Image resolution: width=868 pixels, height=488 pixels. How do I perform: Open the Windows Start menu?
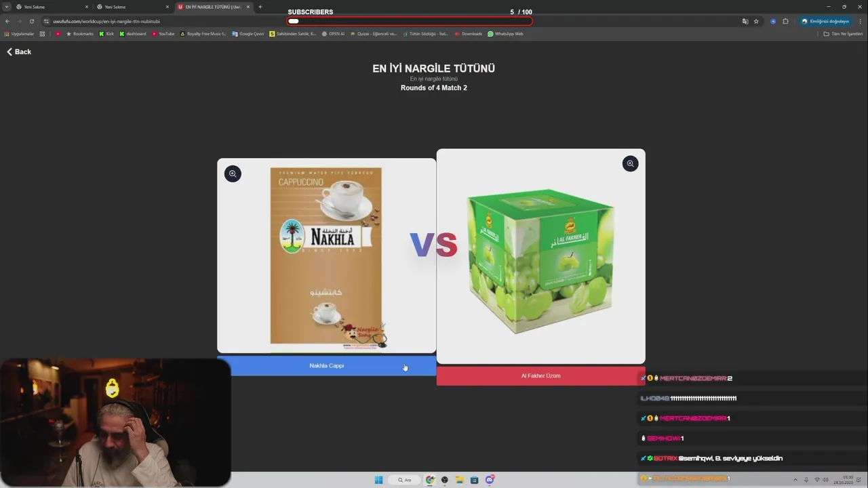click(x=378, y=480)
